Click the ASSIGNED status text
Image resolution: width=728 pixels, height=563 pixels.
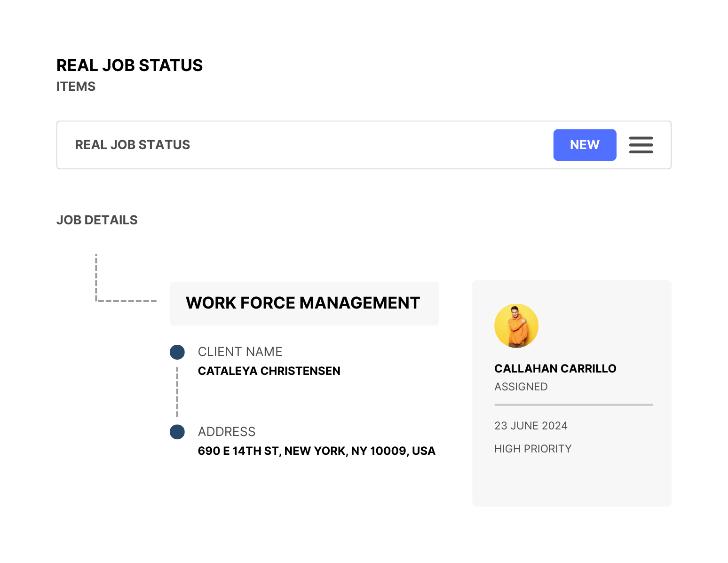coord(521,387)
